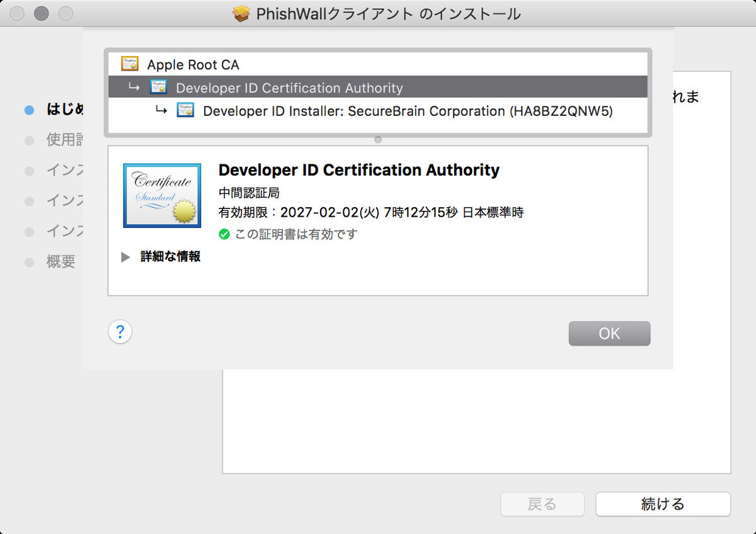Select the Apple Root CA row
Image resolution: width=756 pixels, height=534 pixels.
pos(378,64)
